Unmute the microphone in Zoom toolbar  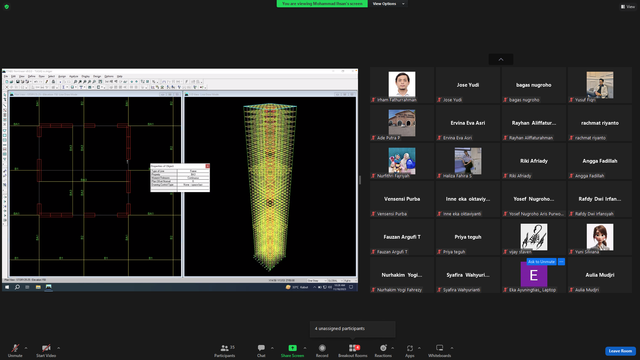pos(15,350)
